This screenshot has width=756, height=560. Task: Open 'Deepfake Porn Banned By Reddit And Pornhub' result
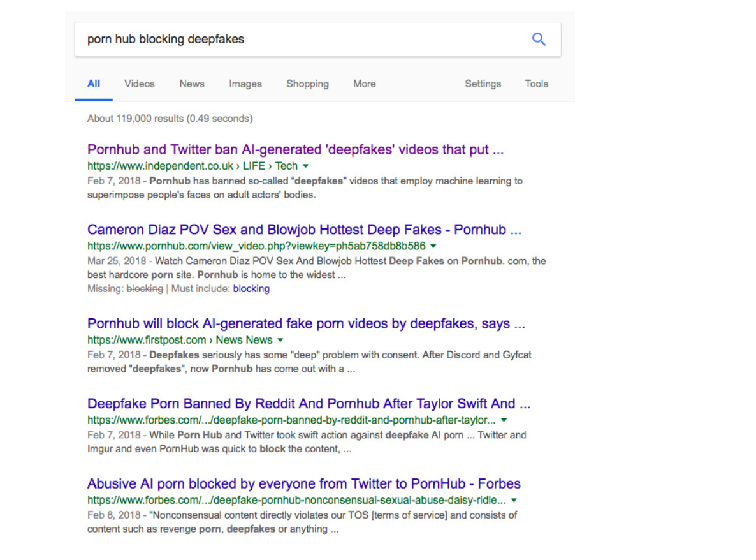309,404
